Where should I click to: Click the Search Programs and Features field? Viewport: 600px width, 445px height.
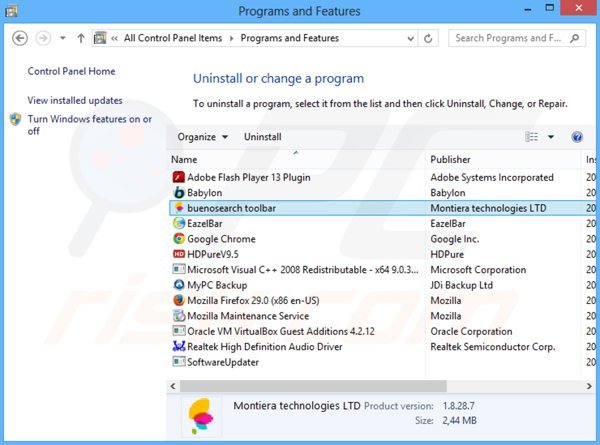click(x=517, y=38)
